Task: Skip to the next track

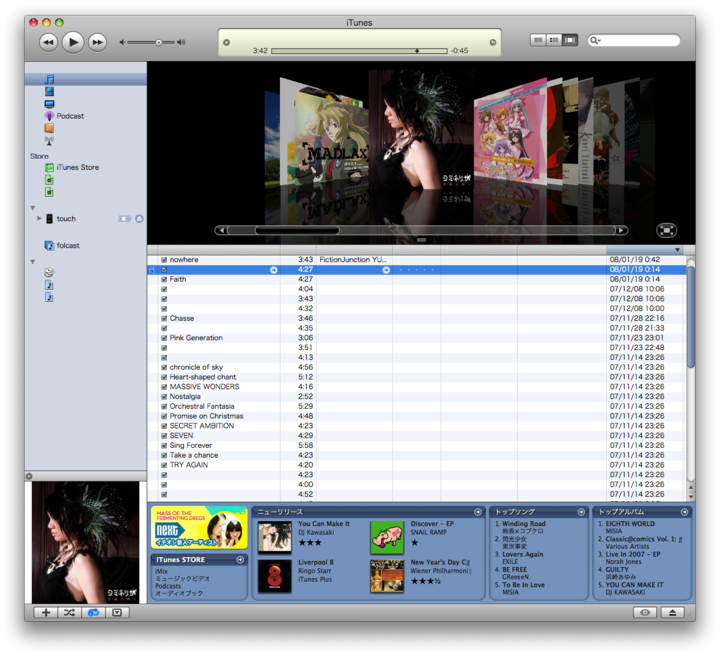Action: [97, 42]
